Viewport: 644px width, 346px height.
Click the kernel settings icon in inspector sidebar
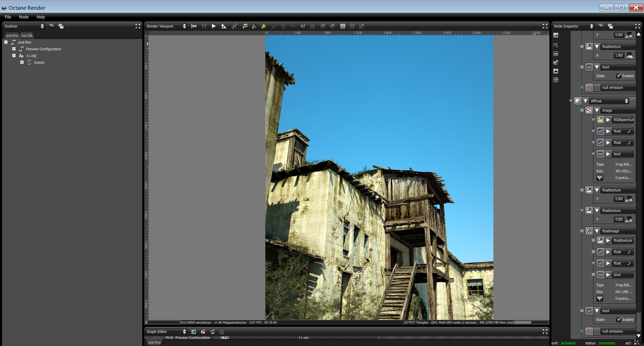(556, 80)
